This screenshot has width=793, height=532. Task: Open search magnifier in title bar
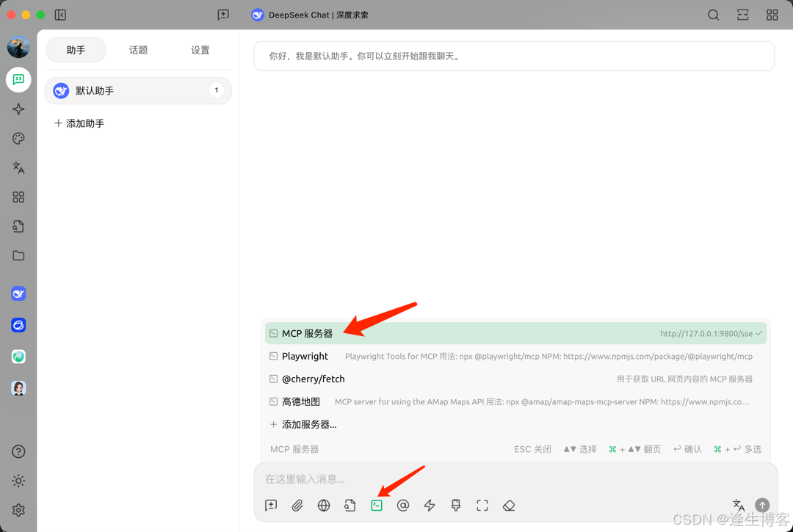tap(713, 15)
